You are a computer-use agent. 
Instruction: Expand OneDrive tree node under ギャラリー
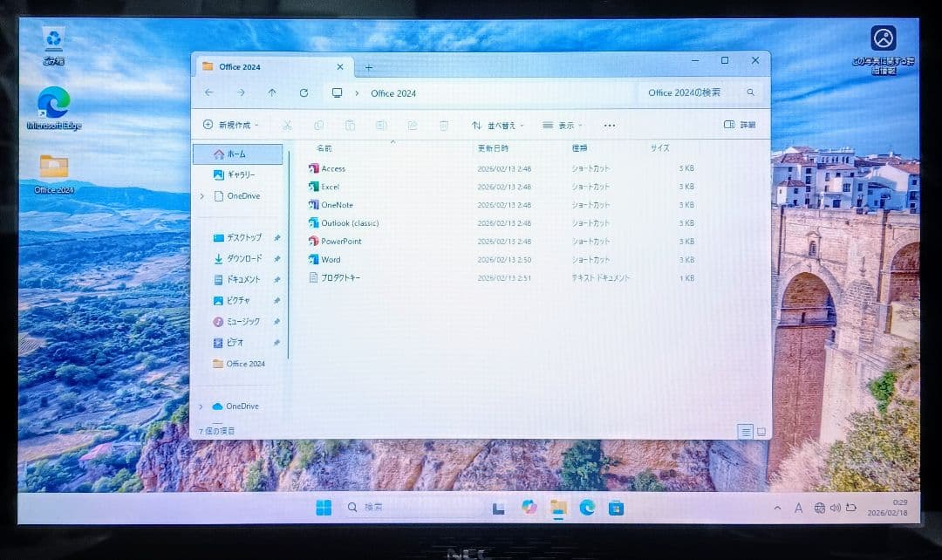tap(202, 196)
